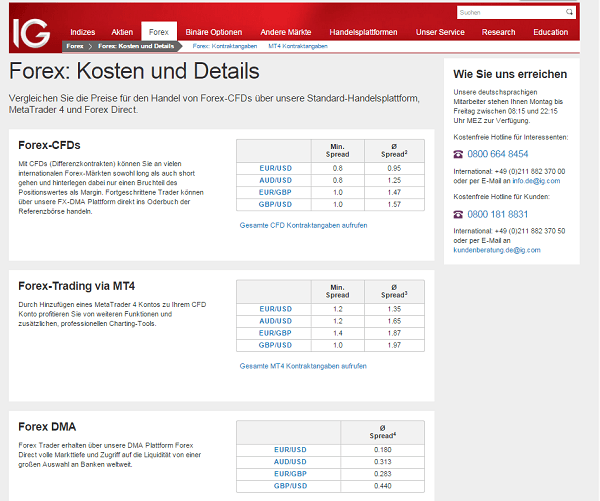Image resolution: width=600 pixels, height=501 pixels.
Task: Click Gesamte CFD Kontraktangaben aufrufen
Action: [303, 225]
